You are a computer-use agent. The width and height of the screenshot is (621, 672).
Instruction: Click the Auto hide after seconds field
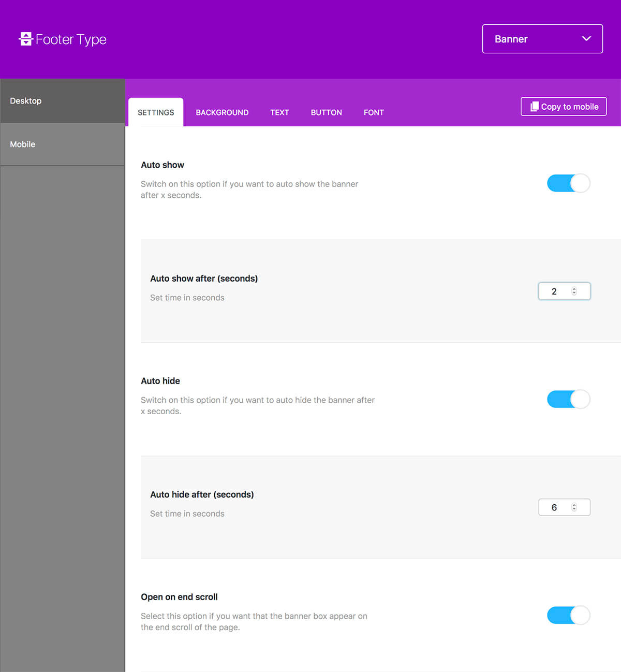coord(564,507)
